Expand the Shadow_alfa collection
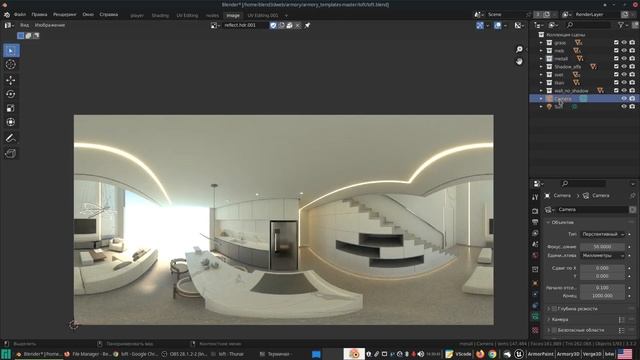 tap(541, 67)
